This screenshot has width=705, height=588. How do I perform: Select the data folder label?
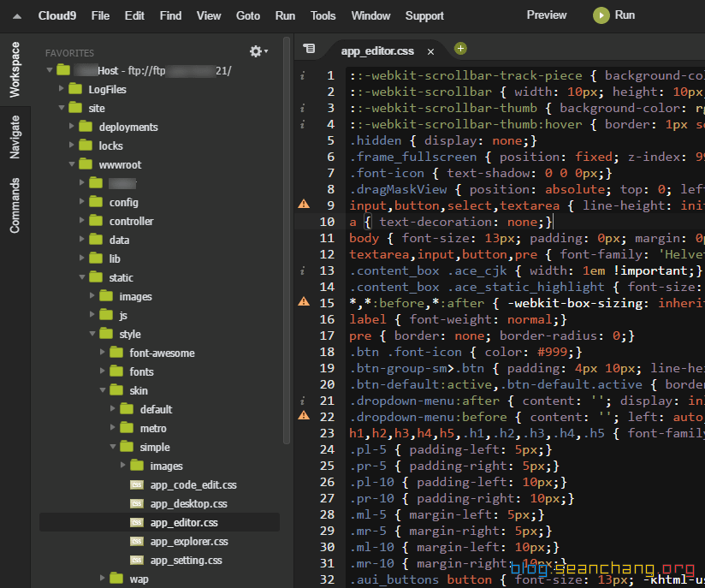[x=120, y=241]
